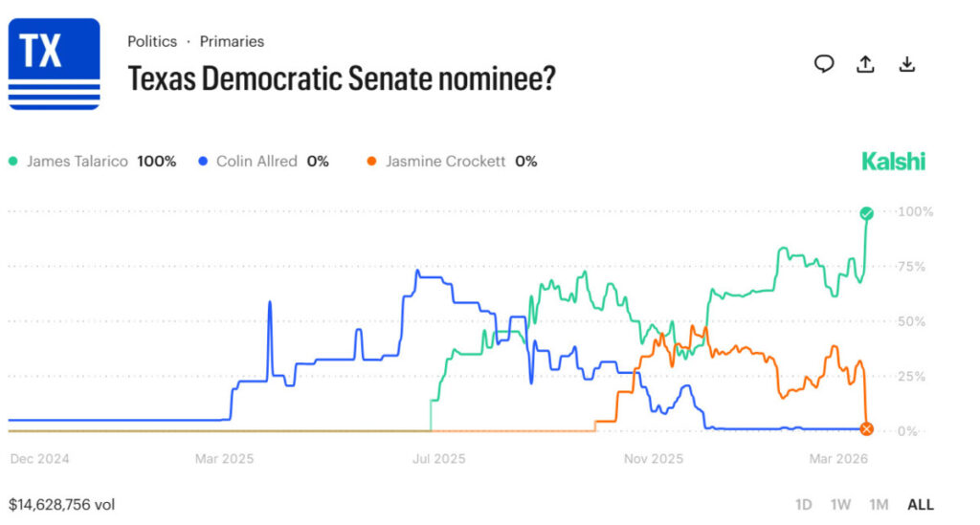
Task: Select the ALL time range
Action: click(x=920, y=504)
